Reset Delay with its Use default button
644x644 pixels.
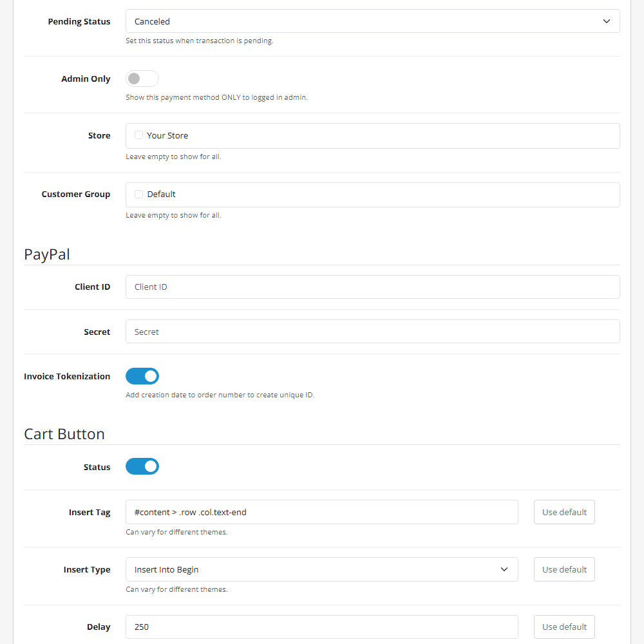tap(564, 627)
